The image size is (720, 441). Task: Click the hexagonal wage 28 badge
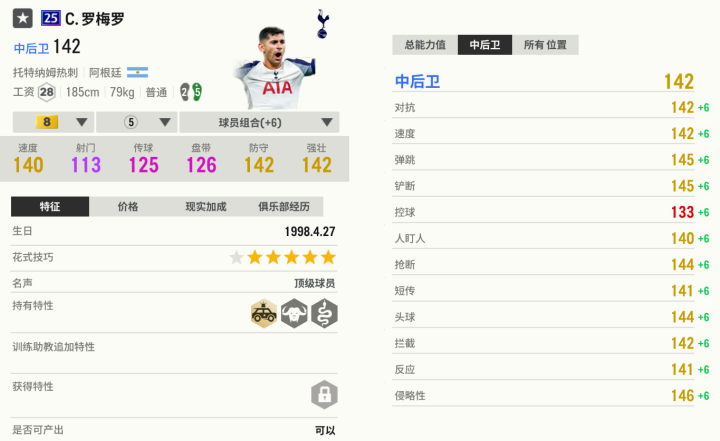point(46,92)
